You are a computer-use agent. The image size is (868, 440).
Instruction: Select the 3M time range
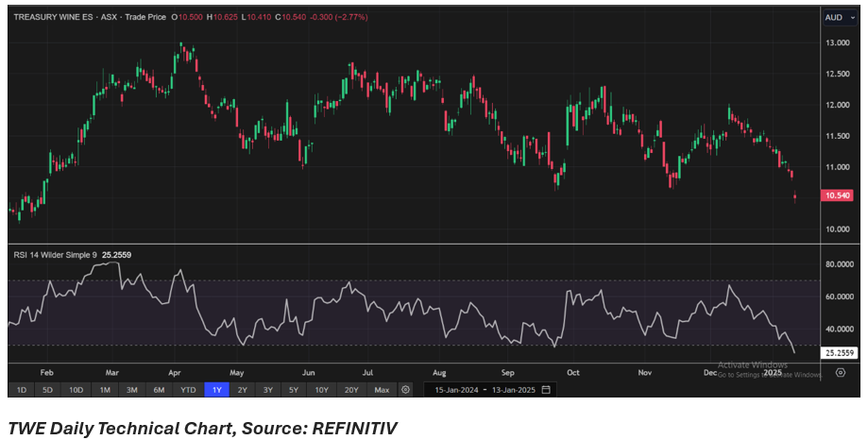pyautogui.click(x=132, y=389)
